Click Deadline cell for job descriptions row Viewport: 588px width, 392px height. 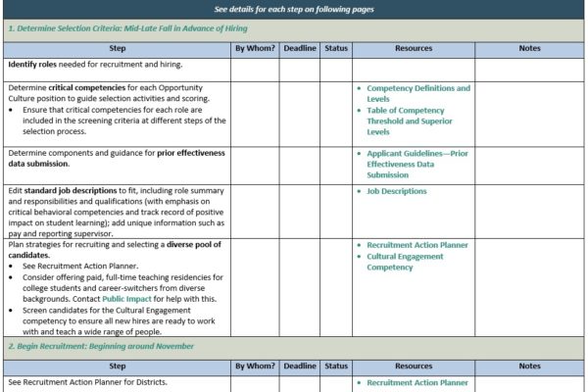click(x=300, y=212)
